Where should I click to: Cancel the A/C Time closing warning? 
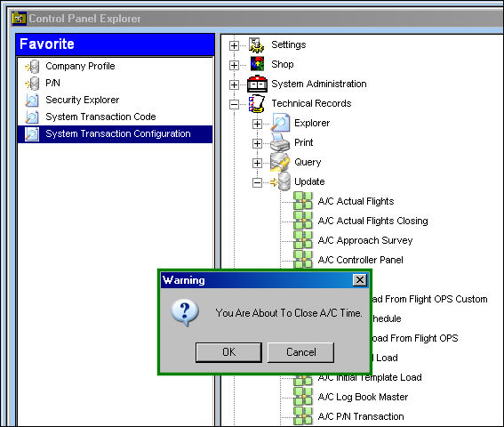pos(300,352)
